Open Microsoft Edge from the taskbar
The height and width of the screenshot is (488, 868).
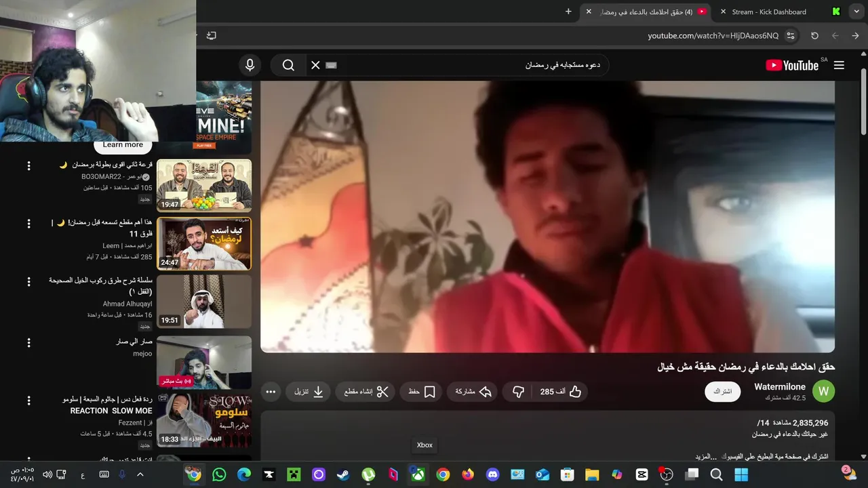(x=244, y=474)
